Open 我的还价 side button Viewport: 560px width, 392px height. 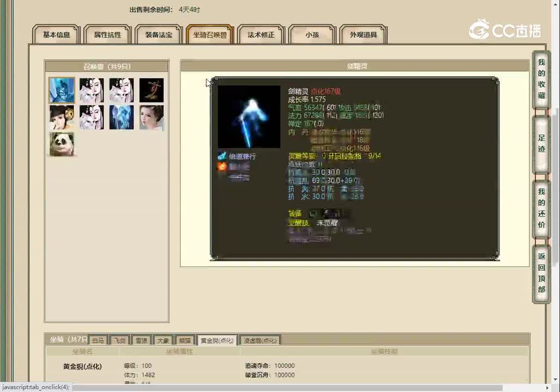541,209
